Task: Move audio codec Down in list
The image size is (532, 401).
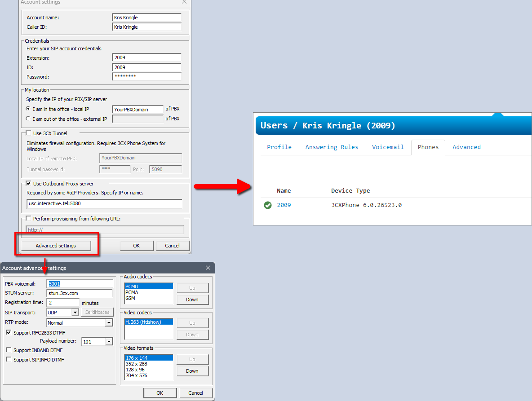Action: click(192, 300)
